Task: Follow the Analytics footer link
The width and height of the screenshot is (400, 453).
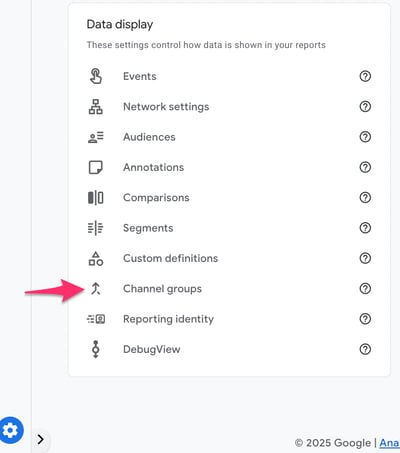Action: (x=389, y=443)
